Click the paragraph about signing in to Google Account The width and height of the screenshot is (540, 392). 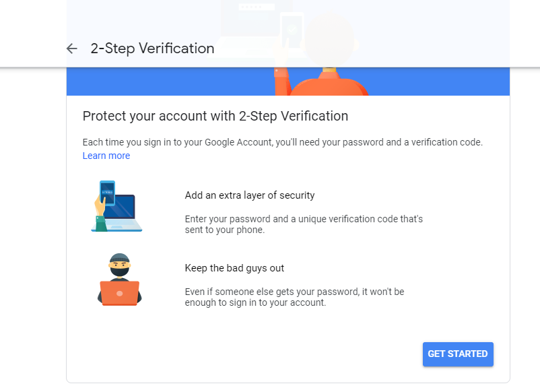[282, 142]
